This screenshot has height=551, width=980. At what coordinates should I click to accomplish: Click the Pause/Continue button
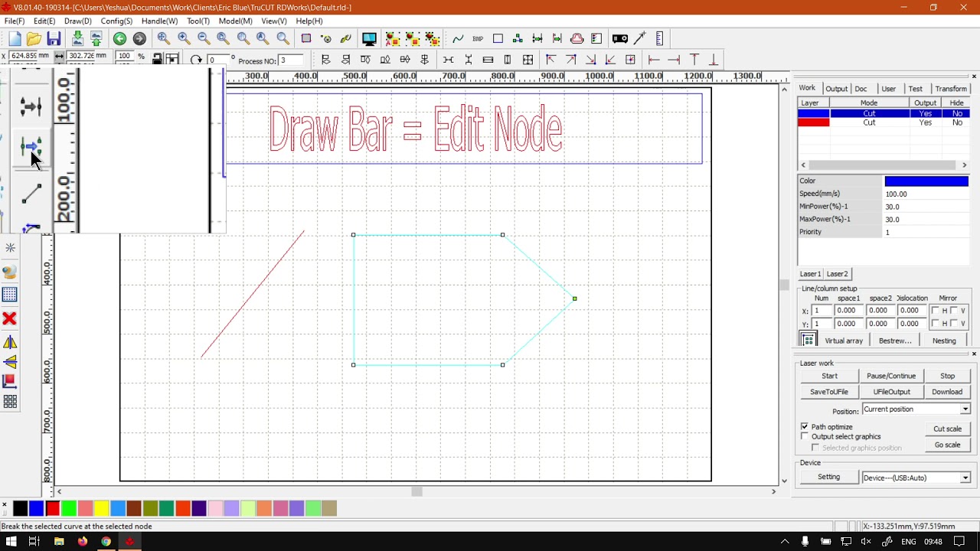tap(891, 376)
